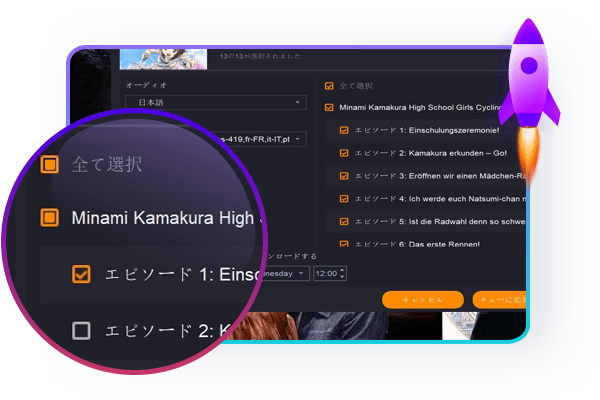Click the 13の13が選択されました status text
Viewport: 600px width, 400px height.
(x=260, y=56)
